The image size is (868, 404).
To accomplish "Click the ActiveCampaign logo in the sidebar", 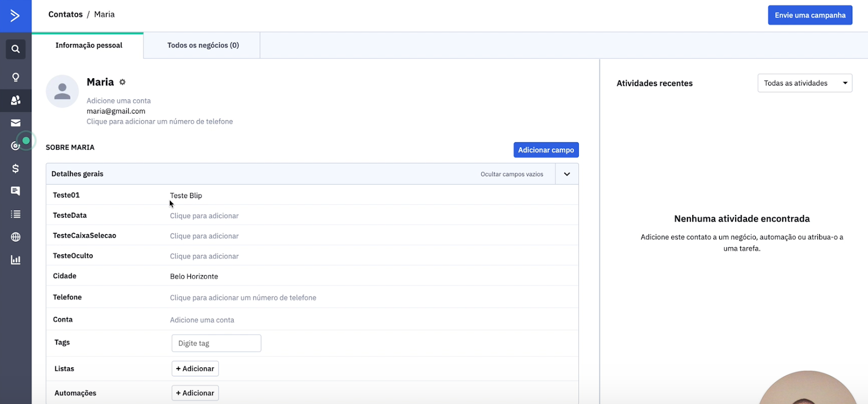I will point(15,16).
